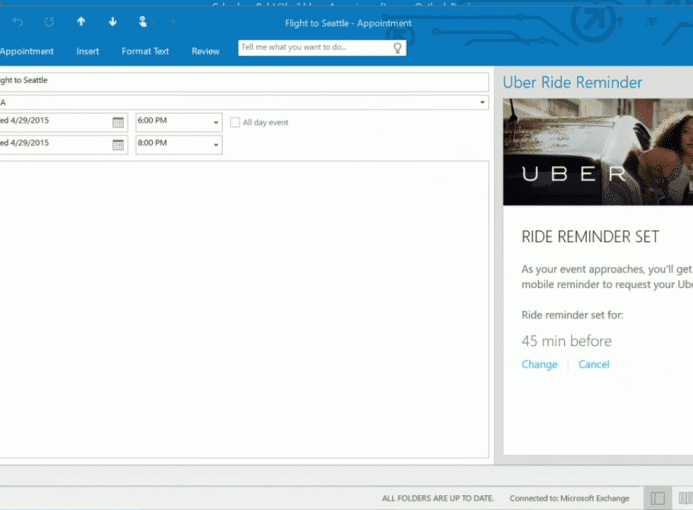Viewport: 693px width, 510px height.
Task: Open start date calendar picker icon
Action: [118, 122]
